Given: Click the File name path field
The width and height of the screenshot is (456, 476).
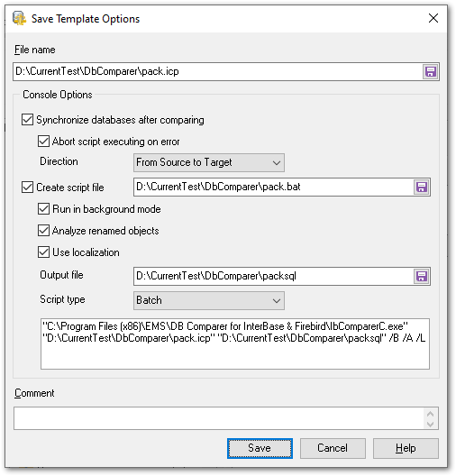Looking at the screenshot, I should 218,72.
